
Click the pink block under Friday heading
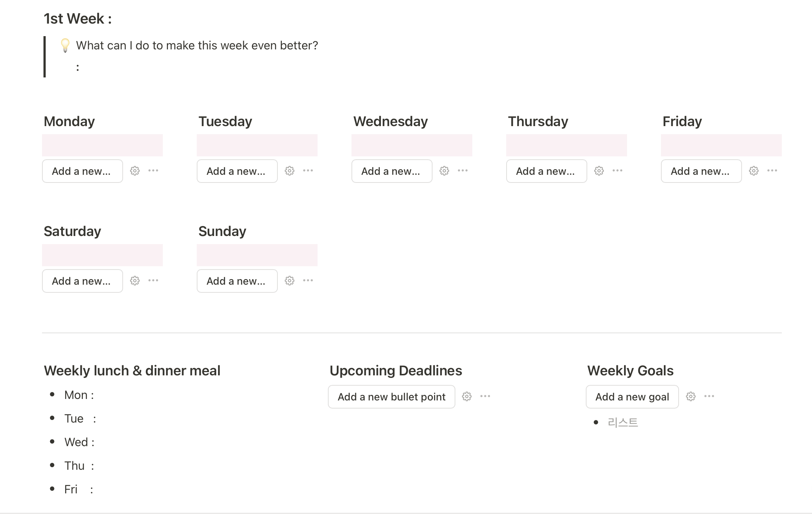721,145
